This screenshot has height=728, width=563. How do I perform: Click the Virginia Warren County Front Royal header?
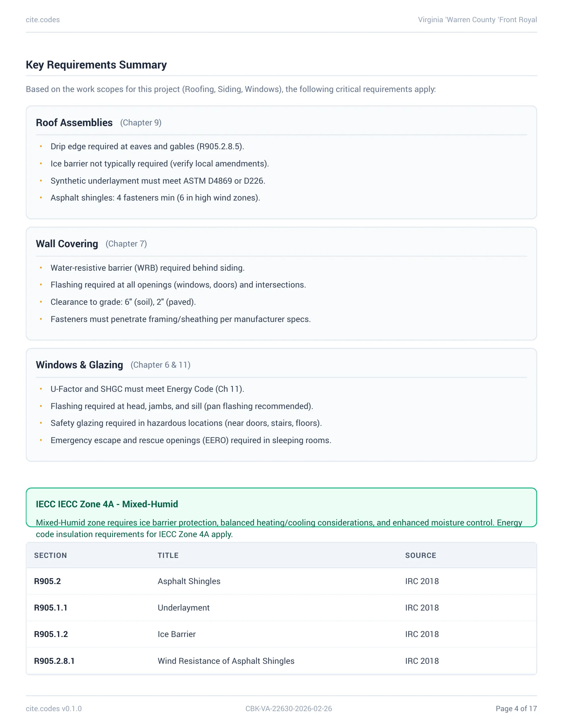477,20
